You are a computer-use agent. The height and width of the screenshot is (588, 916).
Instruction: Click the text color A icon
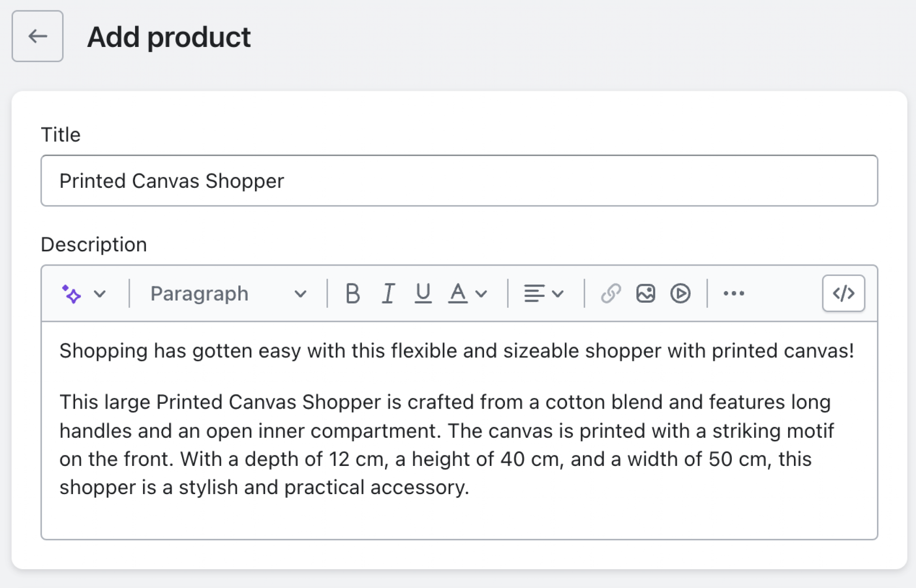(458, 294)
